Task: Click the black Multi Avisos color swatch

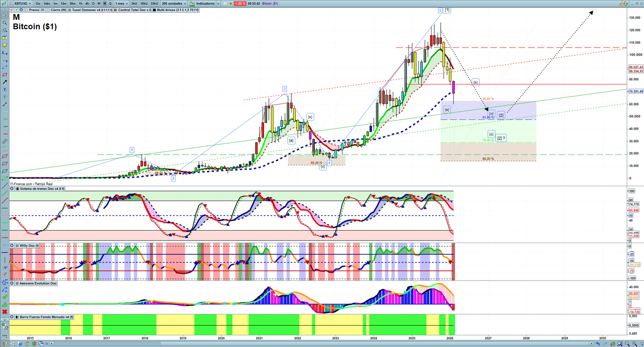Action: coord(154,10)
